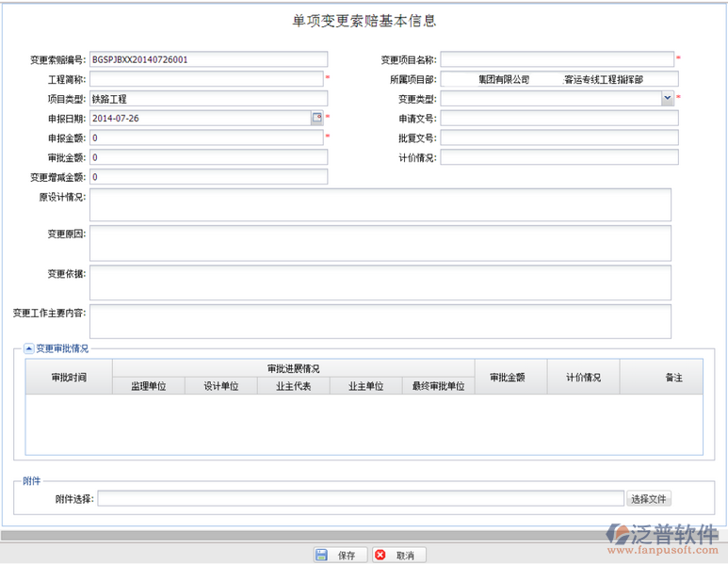Image resolution: width=728 pixels, height=565 pixels.
Task: Collapse the 变更审批情况 section
Action: pyautogui.click(x=29, y=348)
